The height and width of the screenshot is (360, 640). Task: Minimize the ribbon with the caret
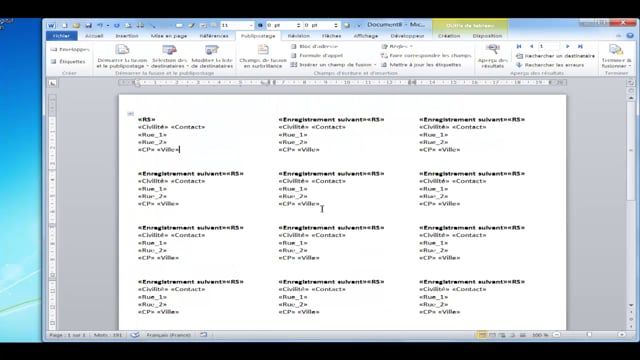619,36
